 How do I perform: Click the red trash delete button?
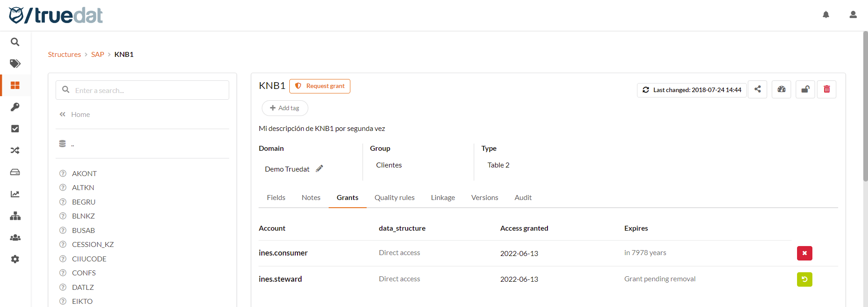(x=826, y=89)
